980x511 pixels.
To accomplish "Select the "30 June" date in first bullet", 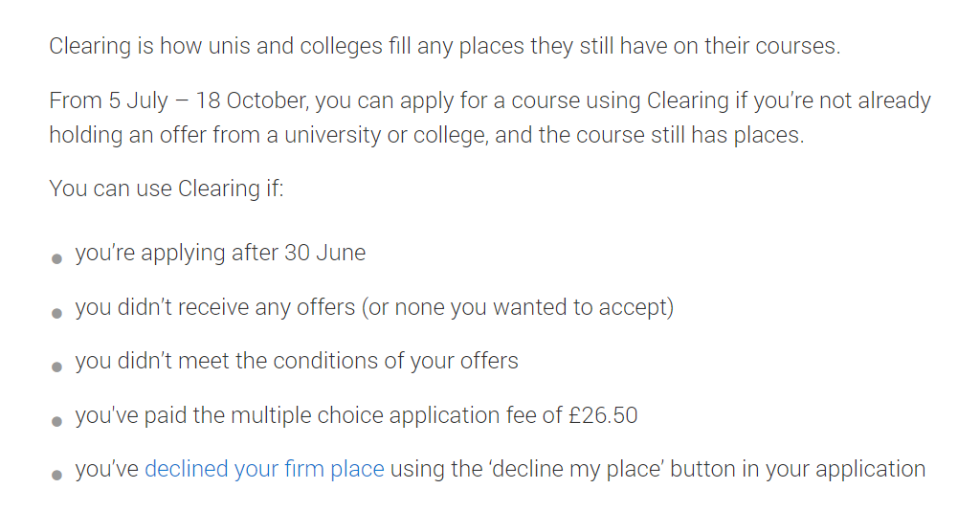I will 325,253.
